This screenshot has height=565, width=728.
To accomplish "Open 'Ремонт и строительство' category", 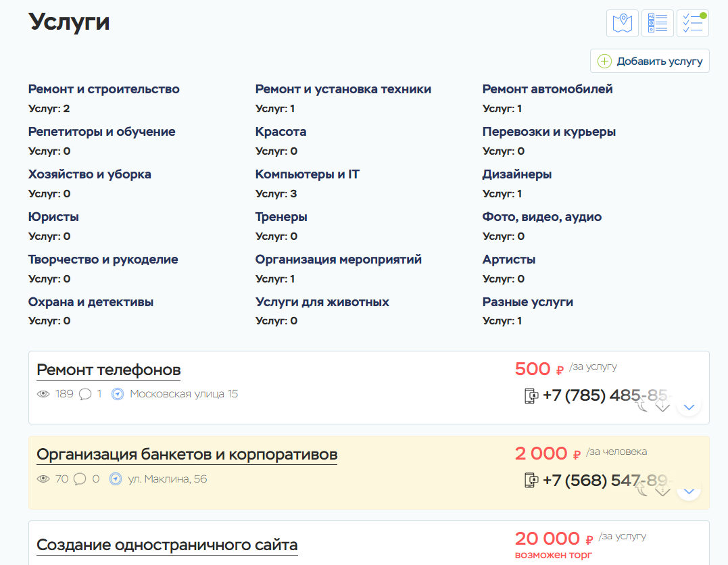I will pyautogui.click(x=103, y=89).
